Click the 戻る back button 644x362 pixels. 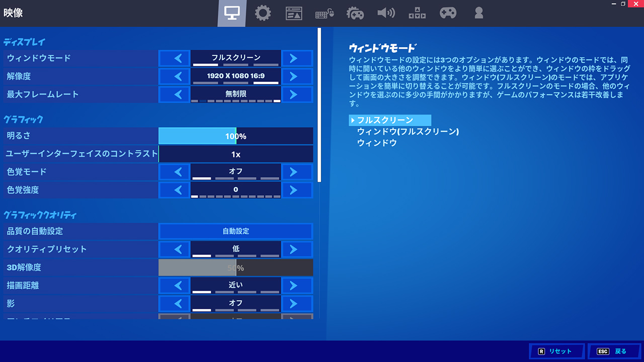(615, 351)
